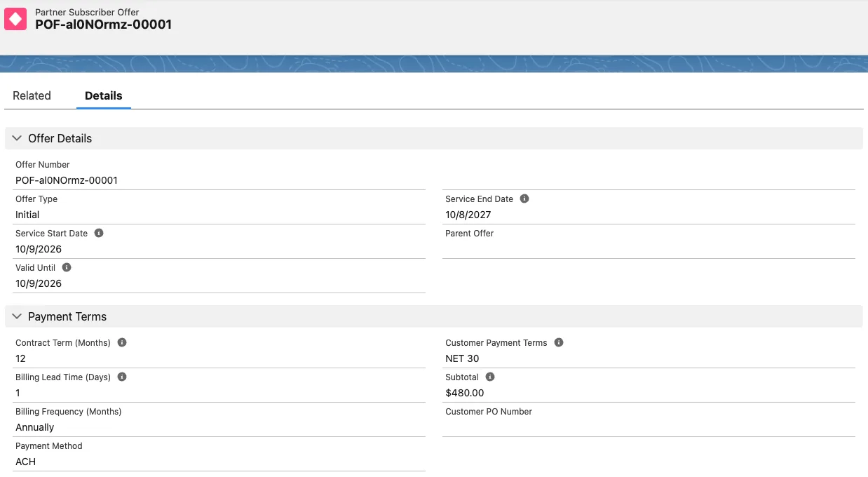Click the Billing Frequency value Annually
868x477 pixels.
(x=35, y=427)
